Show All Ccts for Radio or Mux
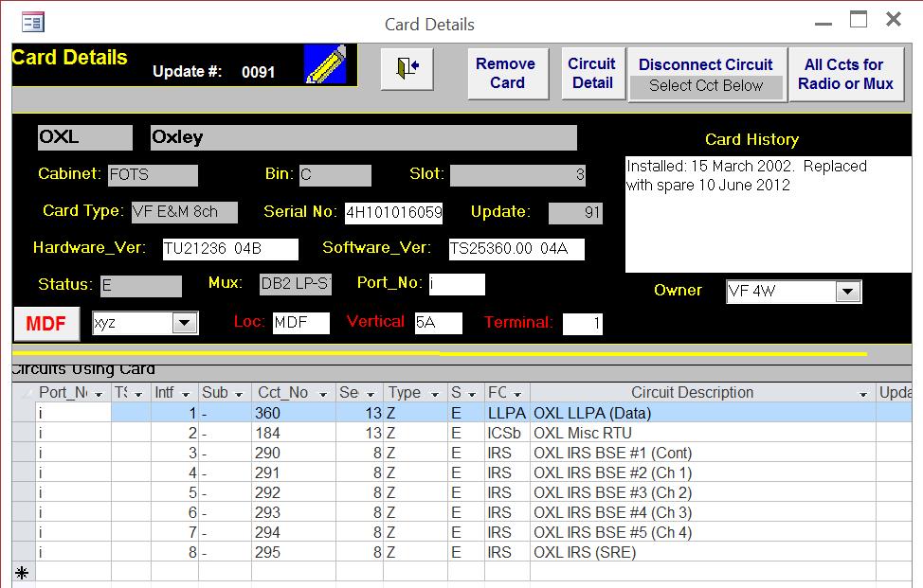The height and width of the screenshot is (588, 923). (844, 74)
